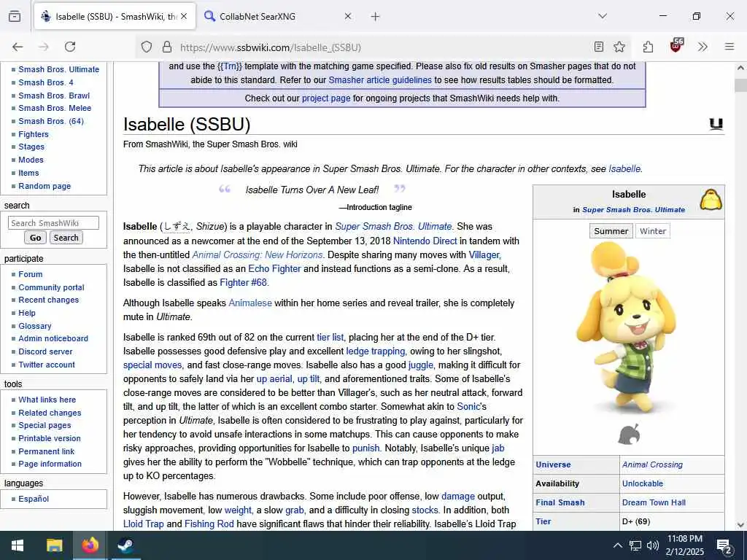
Task: Open the Windows Start menu
Action: point(18,545)
